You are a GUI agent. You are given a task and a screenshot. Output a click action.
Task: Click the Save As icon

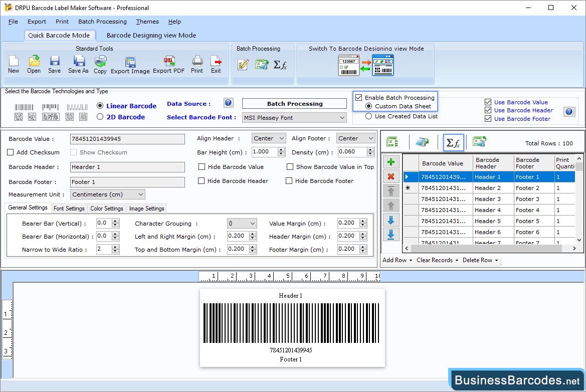pyautogui.click(x=79, y=64)
